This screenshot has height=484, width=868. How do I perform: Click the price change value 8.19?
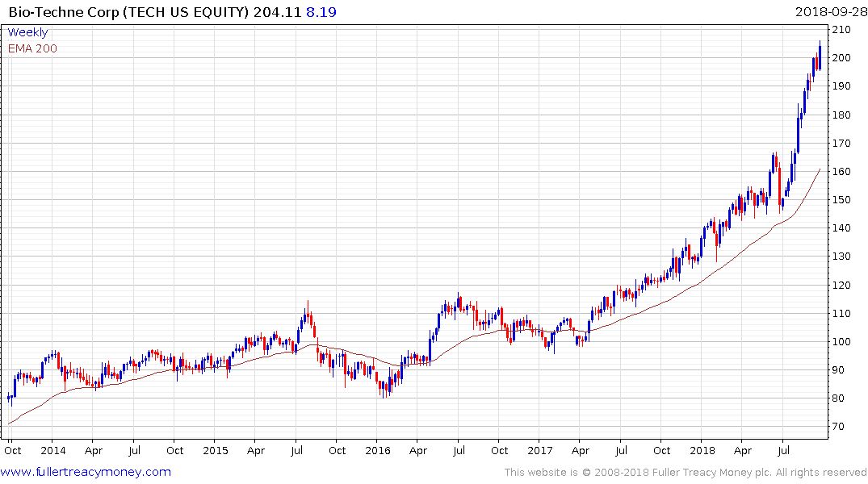coord(321,12)
